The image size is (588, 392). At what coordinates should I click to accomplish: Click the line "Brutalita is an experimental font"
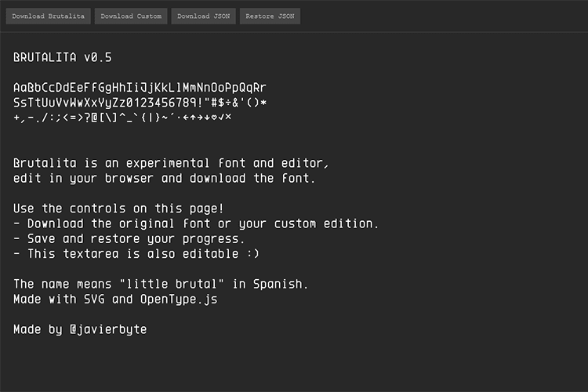coord(172,163)
